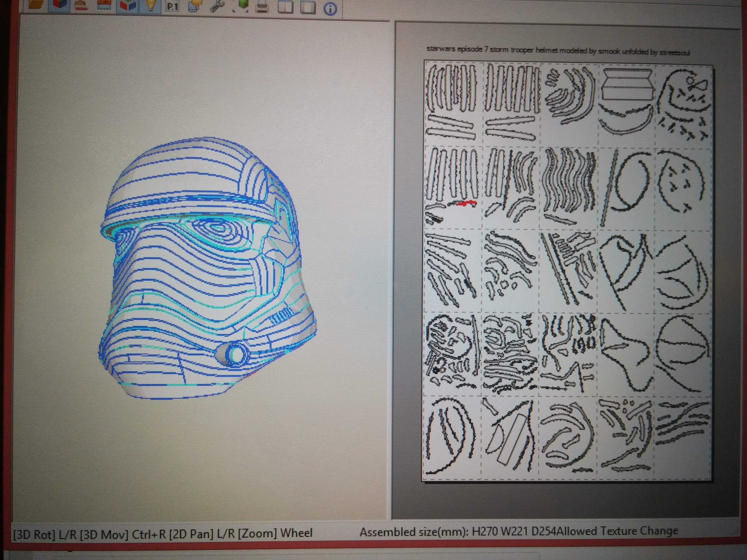This screenshot has height=560, width=747.
Task: Click the P.1 page number icon
Action: coord(173,6)
